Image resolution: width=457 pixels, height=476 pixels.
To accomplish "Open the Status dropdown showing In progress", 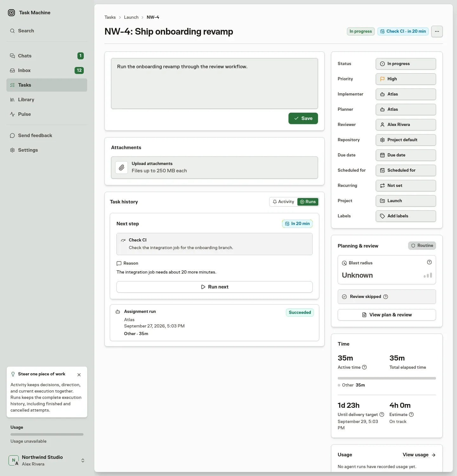I will tap(406, 64).
